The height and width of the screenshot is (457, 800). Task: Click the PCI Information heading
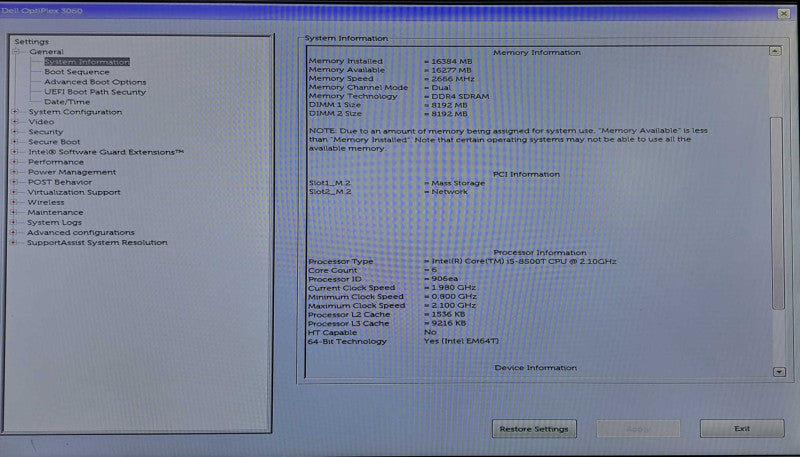[526, 174]
